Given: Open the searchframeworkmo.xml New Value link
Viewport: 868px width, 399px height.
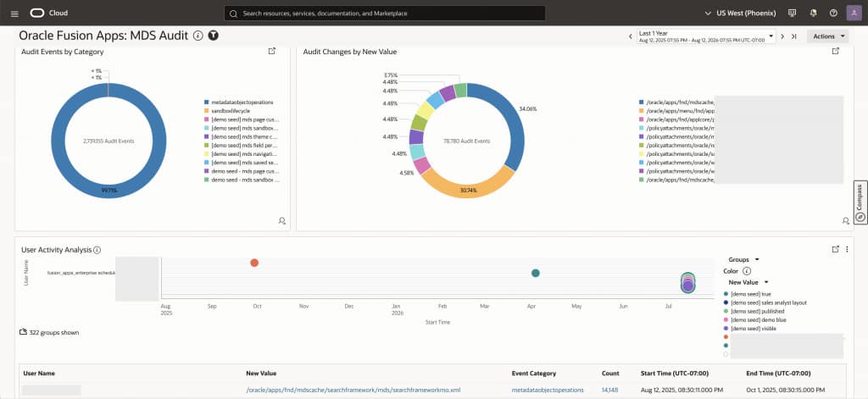Looking at the screenshot, I should 353,391.
